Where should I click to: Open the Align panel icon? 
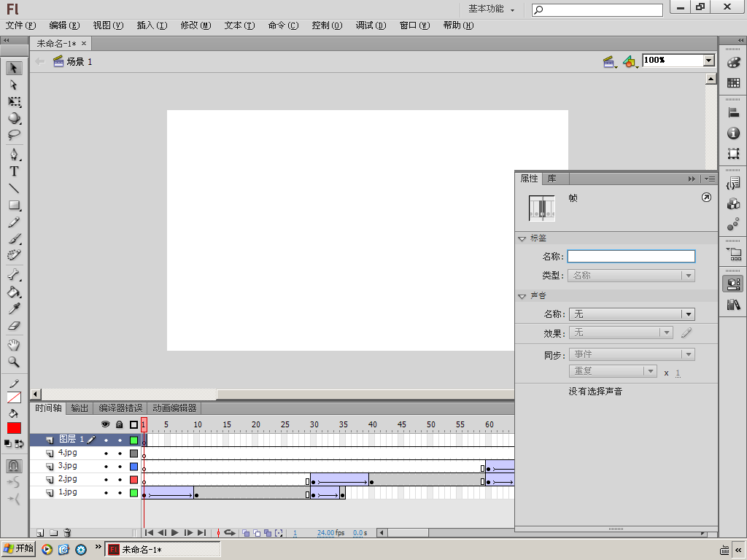click(734, 113)
